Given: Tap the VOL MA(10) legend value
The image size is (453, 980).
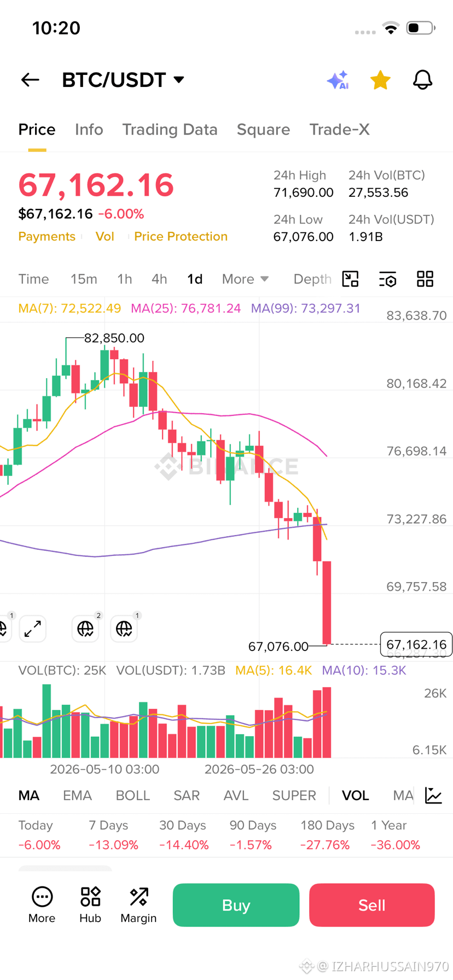Looking at the screenshot, I should (364, 670).
